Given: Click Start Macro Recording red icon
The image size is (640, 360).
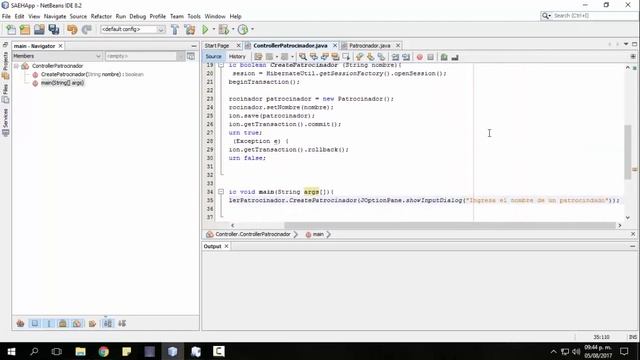Looking at the screenshot, I should point(420,57).
